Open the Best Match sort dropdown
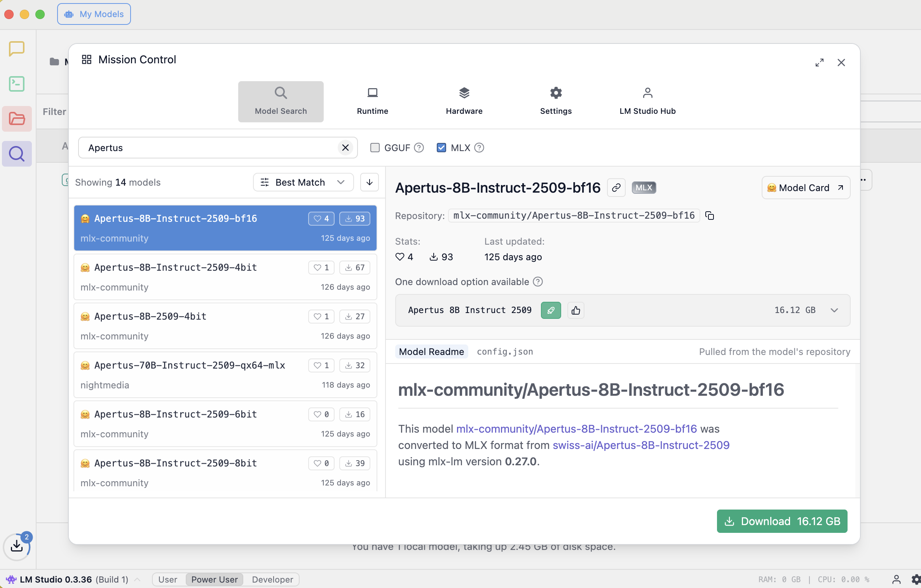Viewport: 921px width, 588px height. 303,182
